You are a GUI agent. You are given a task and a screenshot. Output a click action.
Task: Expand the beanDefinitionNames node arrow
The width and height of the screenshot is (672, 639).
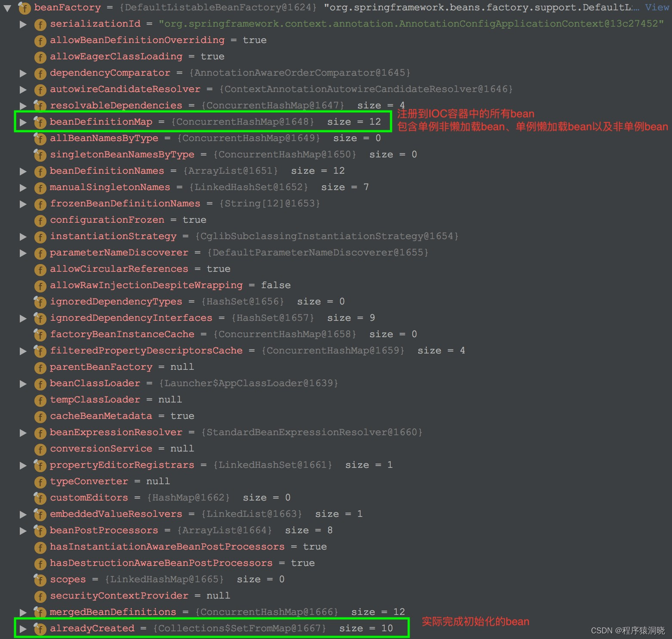coord(23,172)
